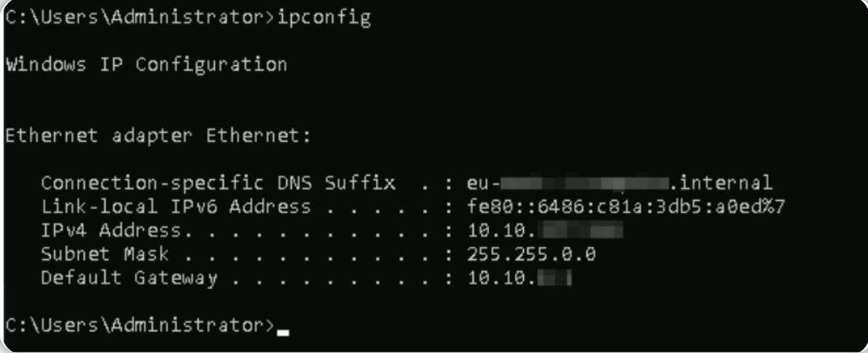Click the bottom C:\Users\Administrator> prompt
This screenshot has width=868, height=353.
[x=140, y=325]
